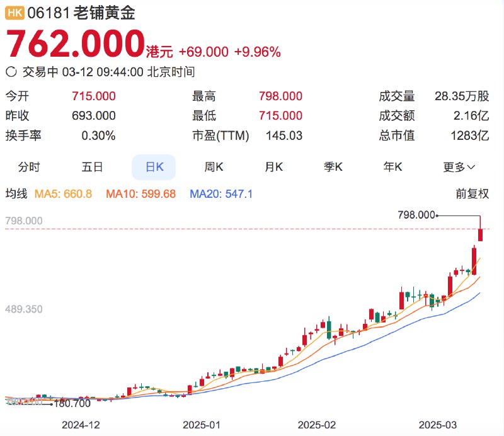
Task: Select the 日K chart tab
Action: pos(154,167)
